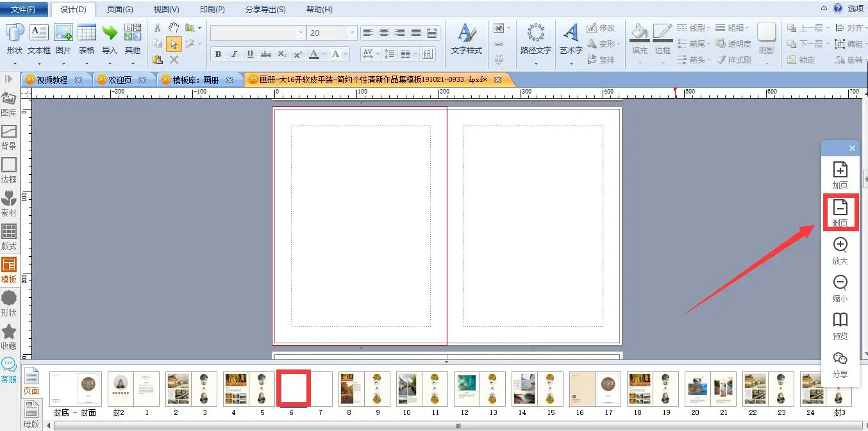Screen dimensions: 868x431
Task: Toggle 锁定 lock on object
Action: [801, 60]
